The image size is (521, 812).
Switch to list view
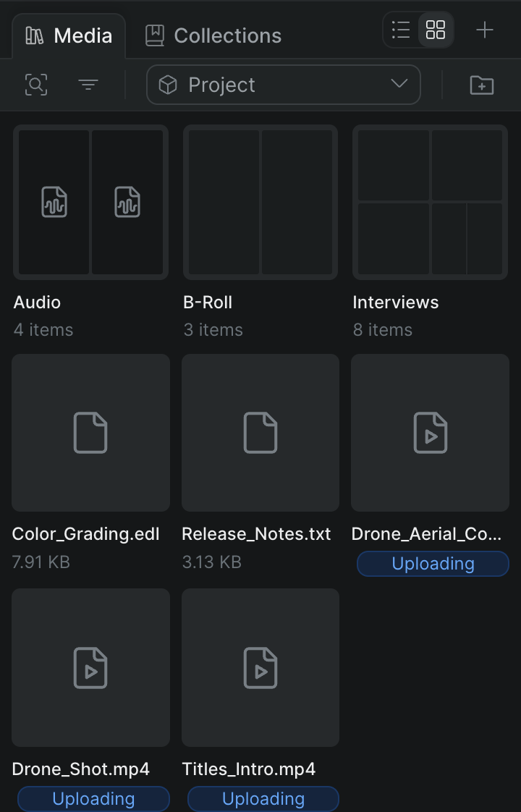[401, 30]
